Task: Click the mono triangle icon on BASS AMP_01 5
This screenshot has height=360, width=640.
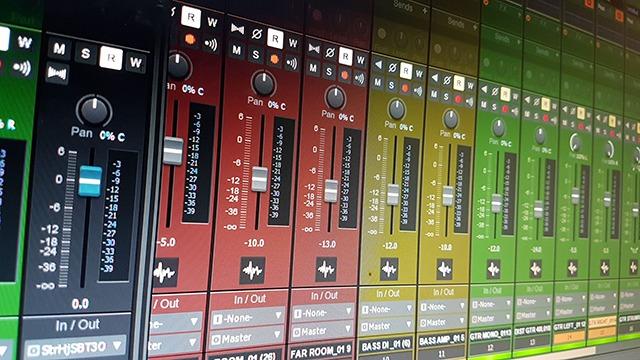Action: pos(435,78)
